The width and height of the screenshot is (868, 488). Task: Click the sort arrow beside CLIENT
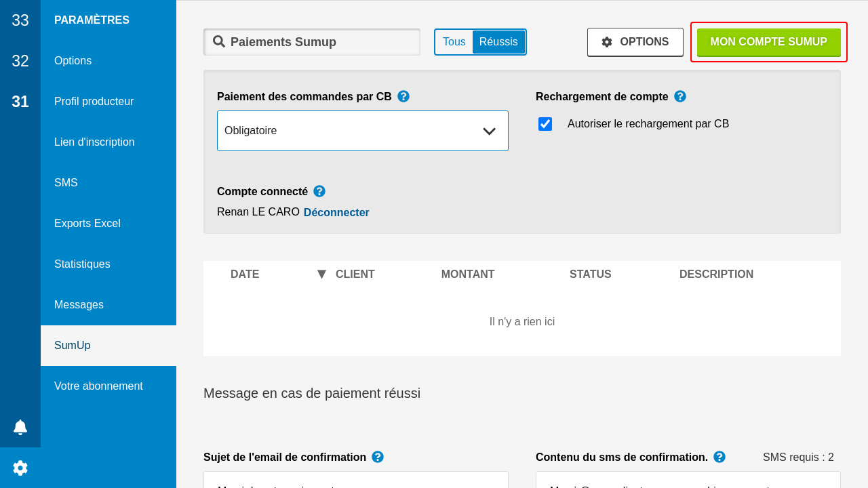(321, 274)
